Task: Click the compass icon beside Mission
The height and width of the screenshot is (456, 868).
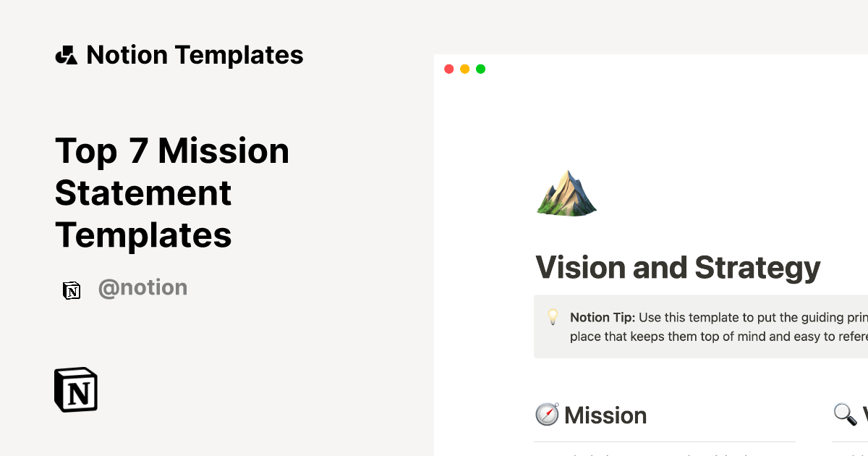Action: 547,415
